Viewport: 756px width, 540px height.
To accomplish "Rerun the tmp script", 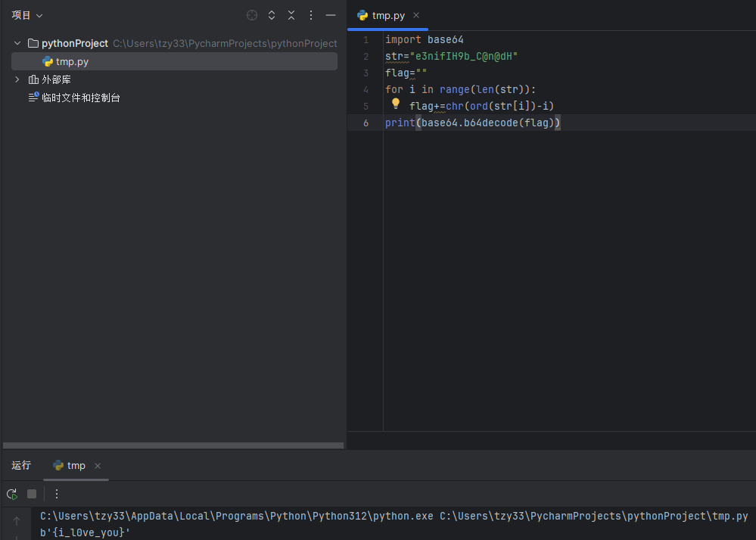I will [12, 494].
